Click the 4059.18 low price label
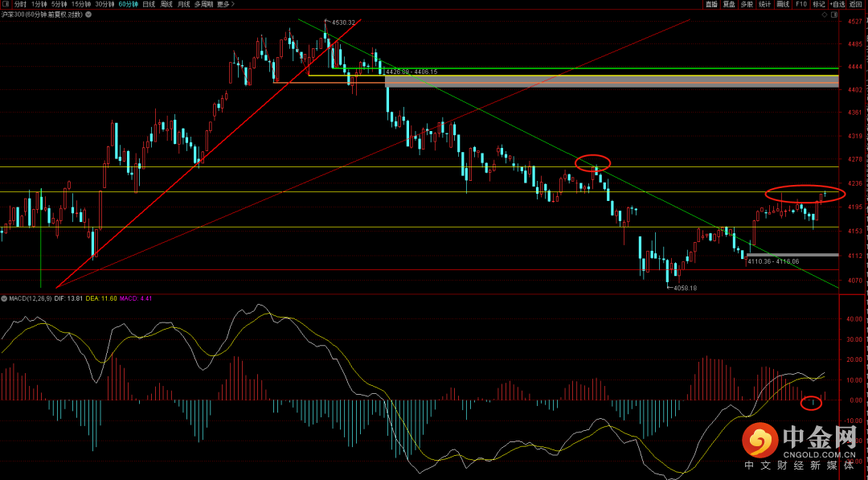The image size is (868, 480). pyautogui.click(x=685, y=288)
